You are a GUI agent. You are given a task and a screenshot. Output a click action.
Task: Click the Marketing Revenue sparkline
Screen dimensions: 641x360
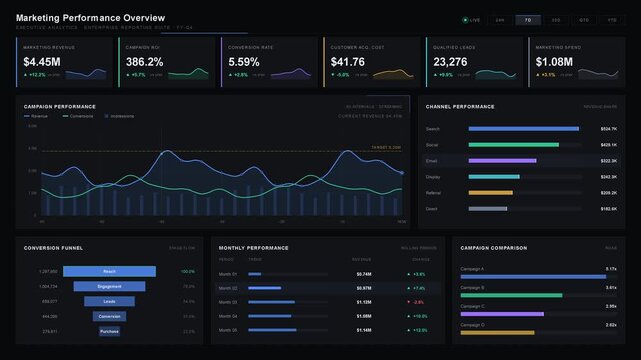86,74
